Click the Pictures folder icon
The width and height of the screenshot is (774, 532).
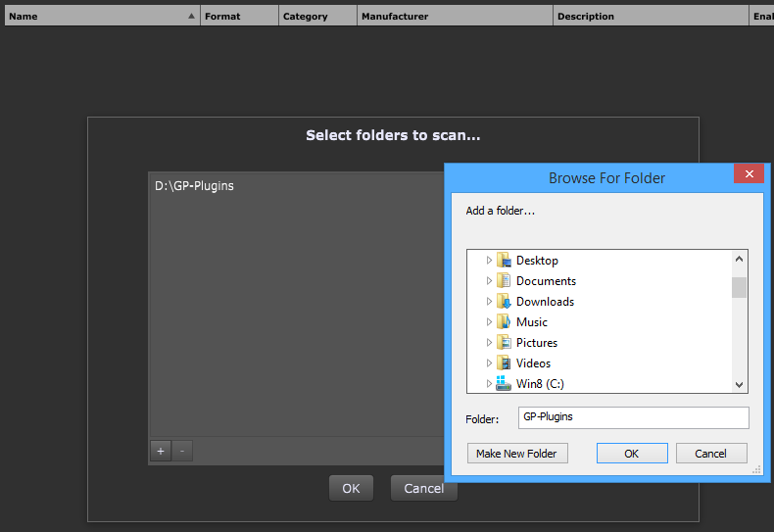504,343
